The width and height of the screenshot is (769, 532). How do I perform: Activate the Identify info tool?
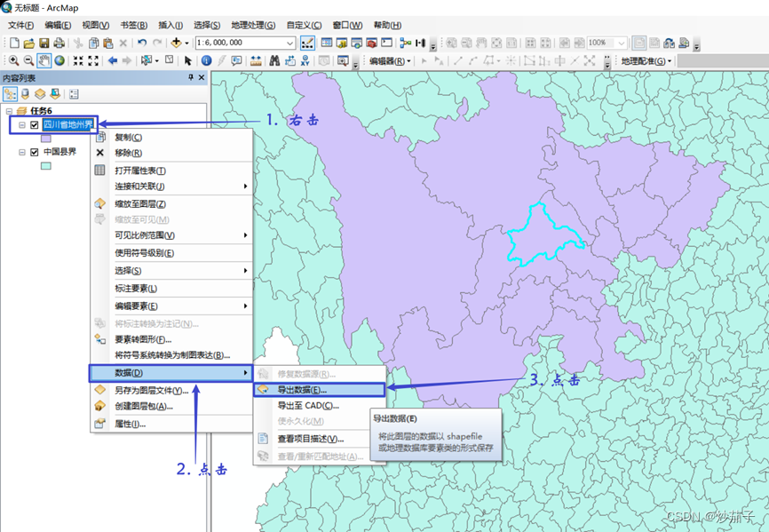pyautogui.click(x=207, y=60)
